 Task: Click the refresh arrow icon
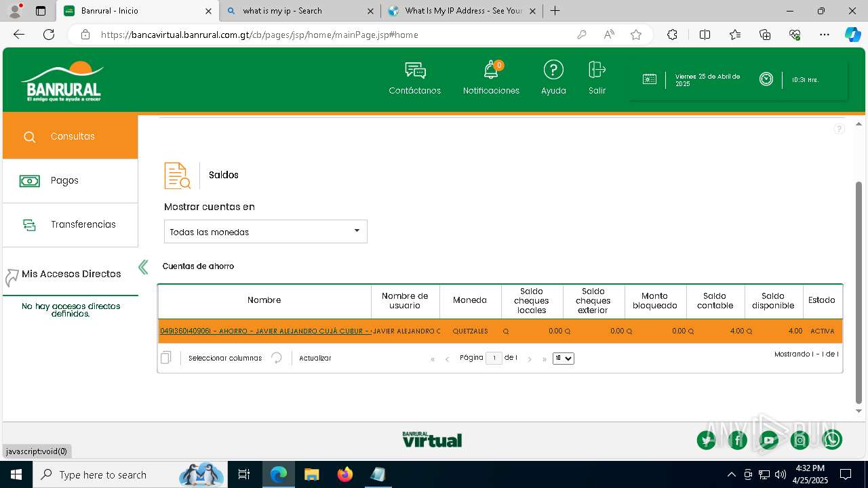click(277, 358)
